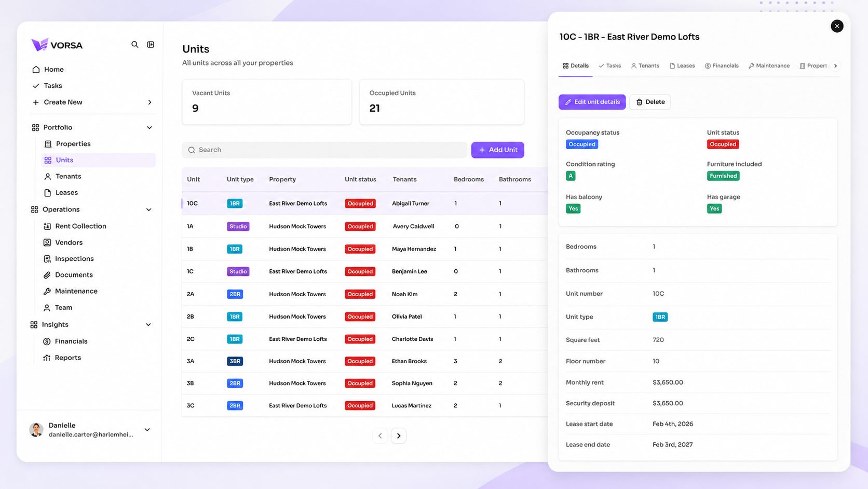Click tenant Lucas Martinez
Viewport: 868px width, 489px height.
[411, 406]
